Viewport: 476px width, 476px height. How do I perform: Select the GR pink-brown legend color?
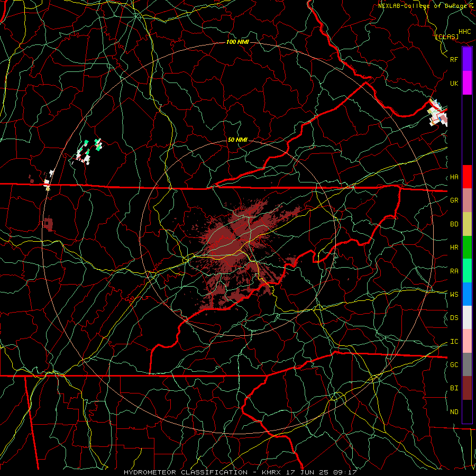coord(467,200)
